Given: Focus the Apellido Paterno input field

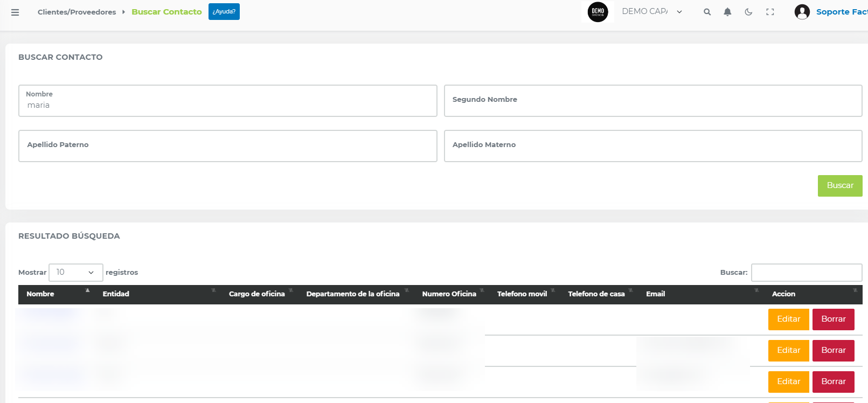Looking at the screenshot, I should [227, 146].
